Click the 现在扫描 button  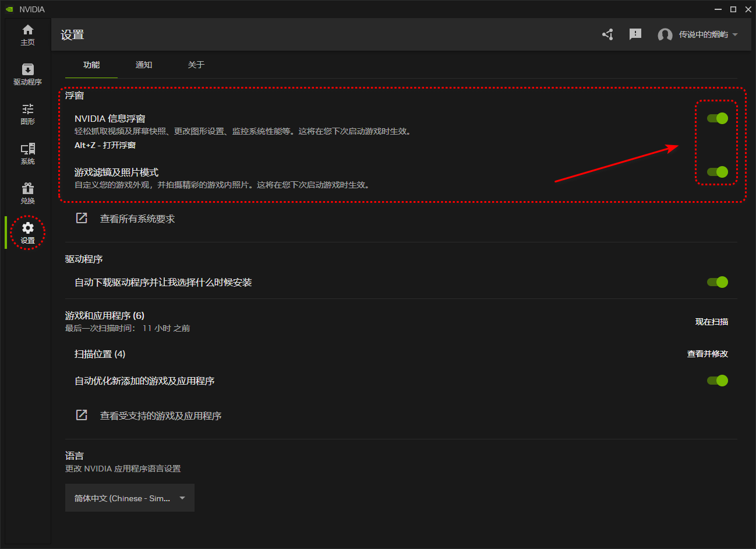pyautogui.click(x=712, y=322)
